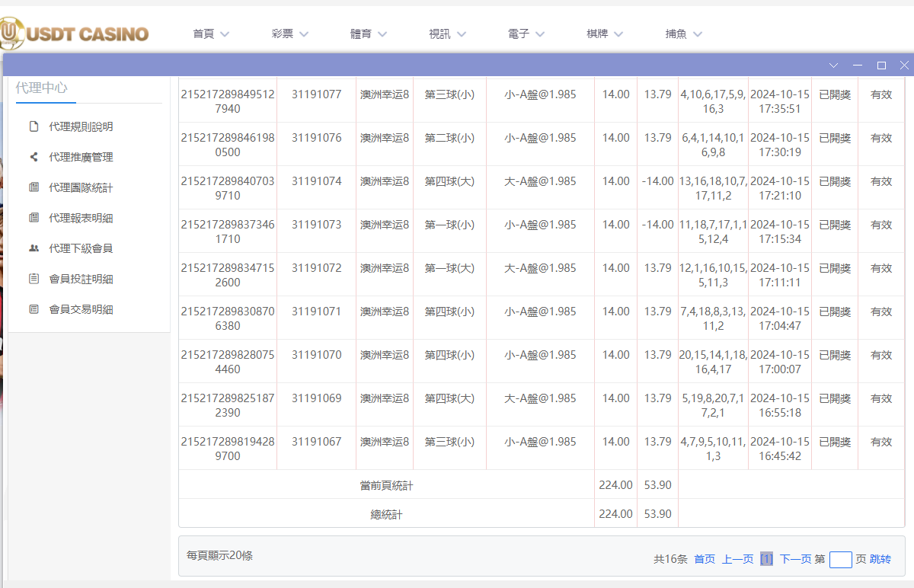
Task: Select the 會員投註明細 betting records icon
Action: point(33,279)
